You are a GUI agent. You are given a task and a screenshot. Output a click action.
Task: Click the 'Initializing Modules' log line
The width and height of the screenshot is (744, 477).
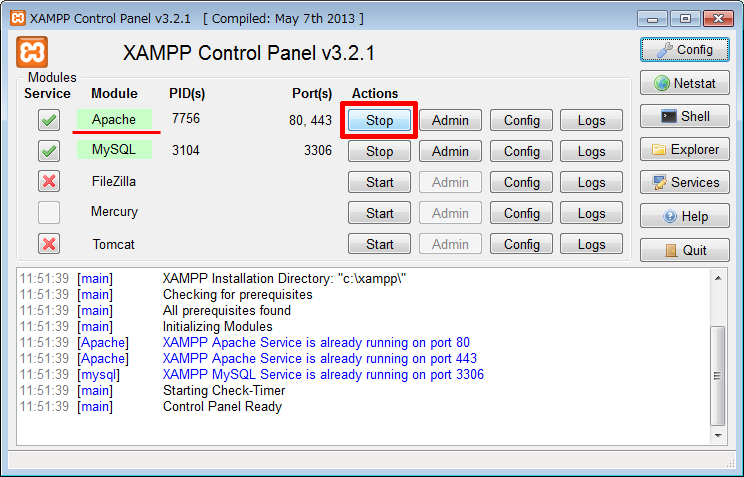[217, 327]
